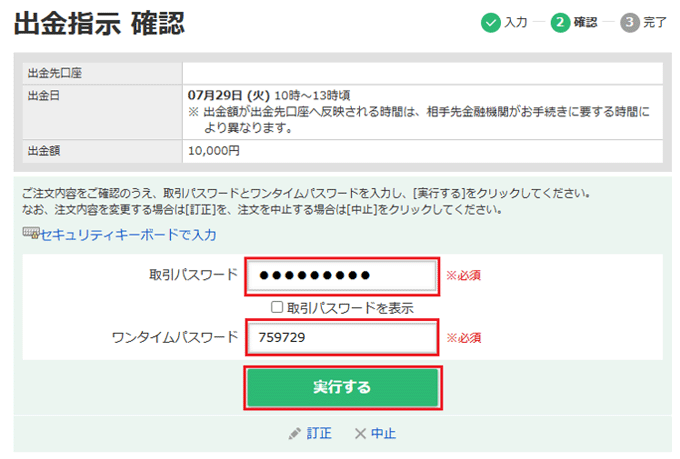Click the 10,000円 withdrawal amount value
680x459 pixels.
click(x=214, y=151)
